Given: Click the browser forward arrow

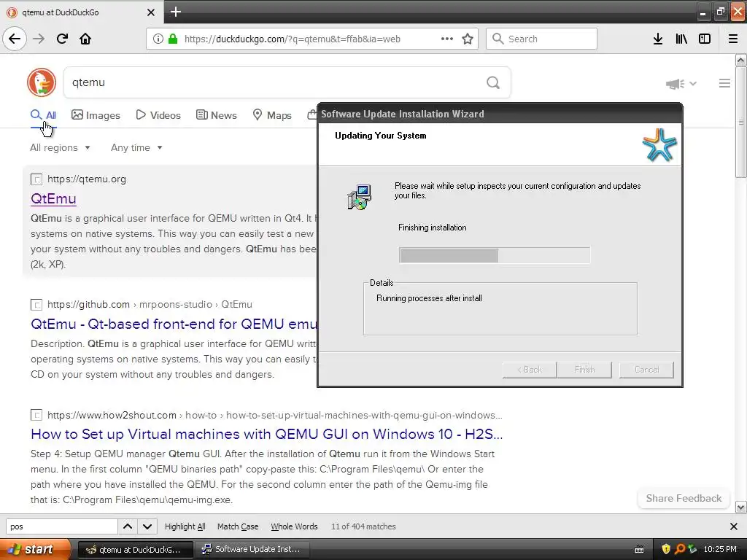Looking at the screenshot, I should (39, 39).
